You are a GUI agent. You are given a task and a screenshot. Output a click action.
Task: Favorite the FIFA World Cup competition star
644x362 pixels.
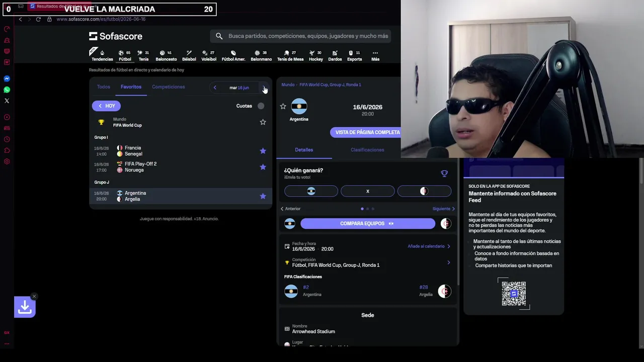[263, 122]
